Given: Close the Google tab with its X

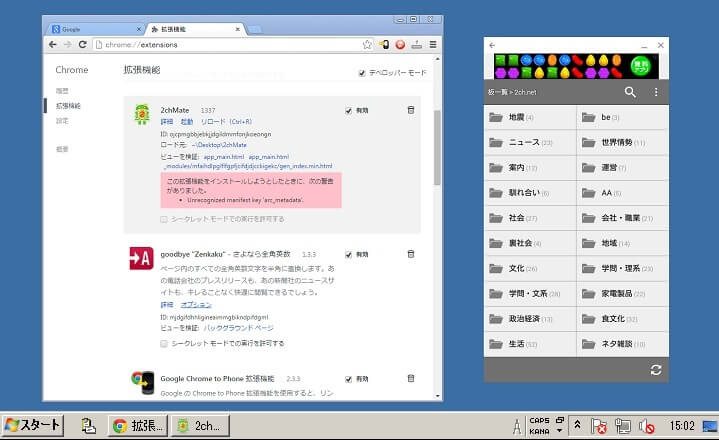Looking at the screenshot, I should tap(138, 29).
